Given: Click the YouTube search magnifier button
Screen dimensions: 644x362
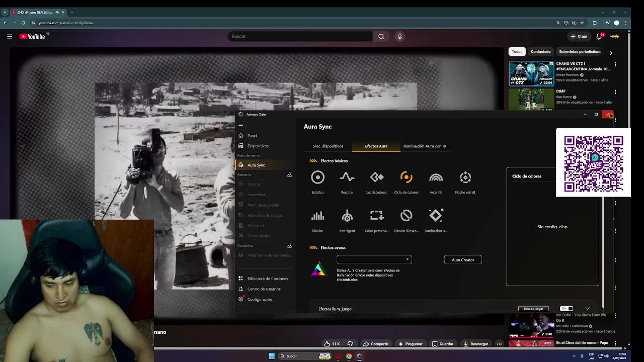Looking at the screenshot, I should [x=381, y=36].
